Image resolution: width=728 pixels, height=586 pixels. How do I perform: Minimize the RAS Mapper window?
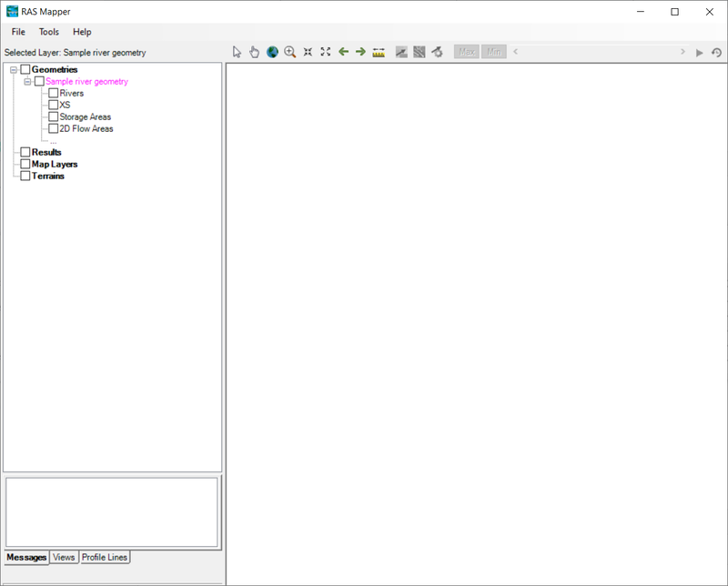(x=641, y=12)
